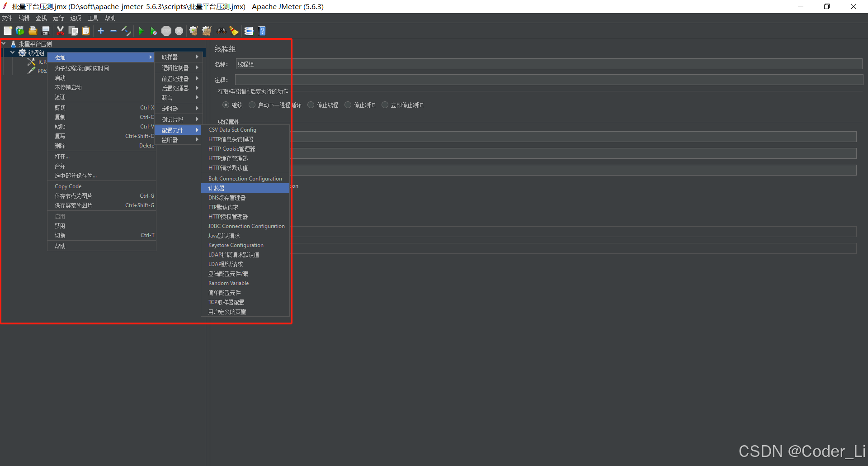Click the P06 sampler dropper icon

(31, 71)
